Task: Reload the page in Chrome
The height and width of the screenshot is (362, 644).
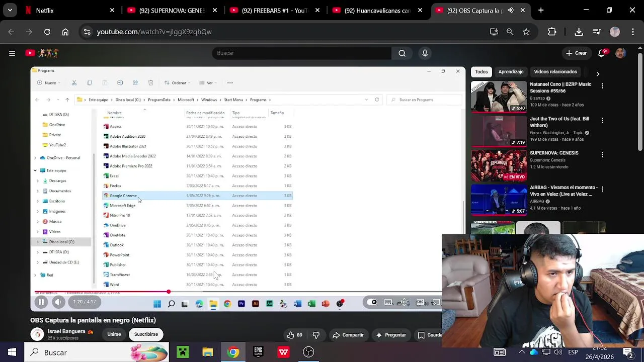Action: click(x=47, y=32)
